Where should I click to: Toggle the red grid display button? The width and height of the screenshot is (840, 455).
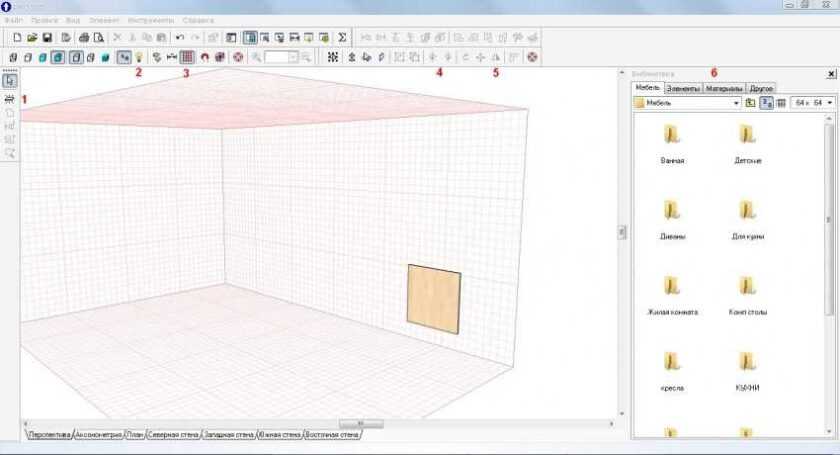186,57
